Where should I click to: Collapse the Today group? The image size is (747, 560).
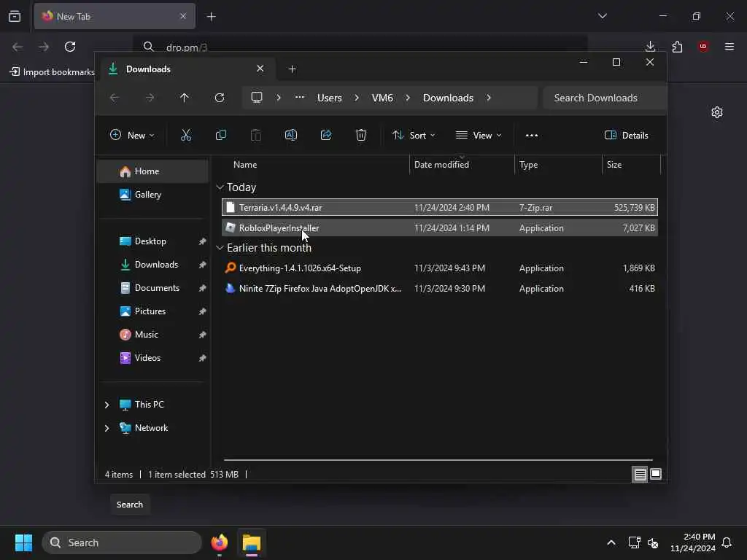(x=220, y=187)
